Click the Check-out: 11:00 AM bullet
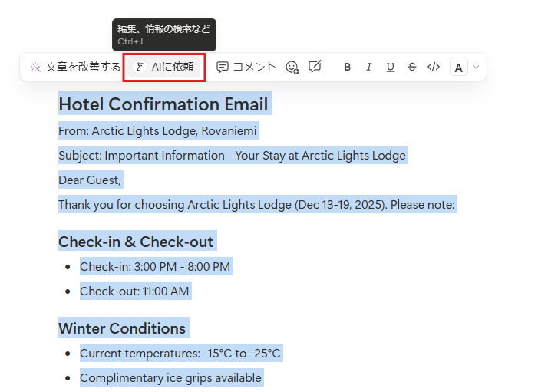This screenshot has height=392, width=538. click(x=134, y=292)
